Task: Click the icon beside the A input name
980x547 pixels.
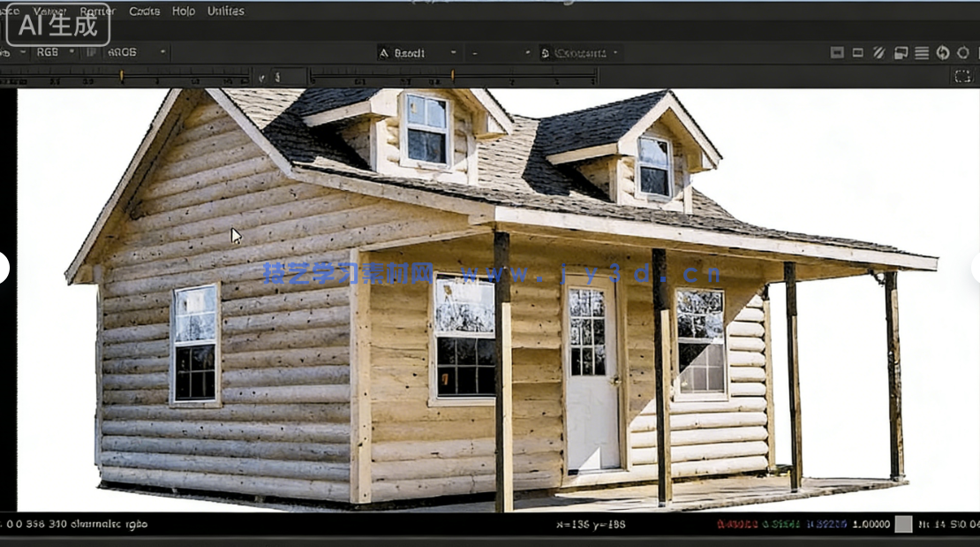Action: (384, 53)
